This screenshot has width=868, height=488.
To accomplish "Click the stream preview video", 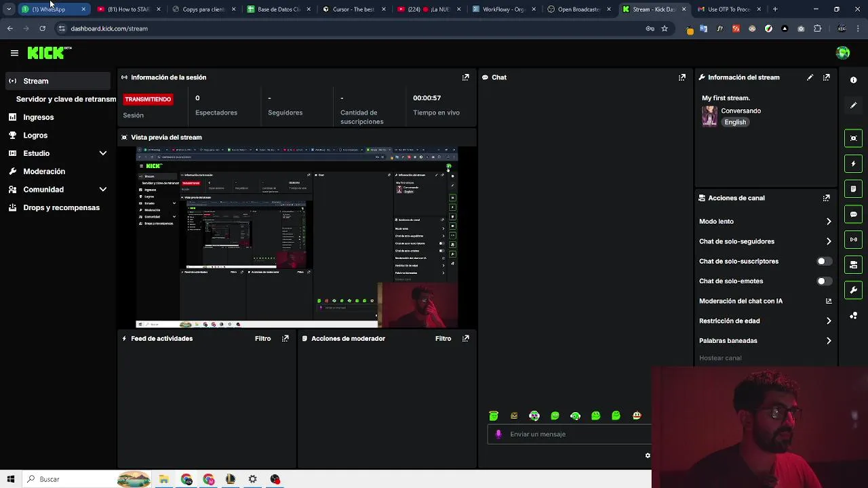I will [x=297, y=237].
